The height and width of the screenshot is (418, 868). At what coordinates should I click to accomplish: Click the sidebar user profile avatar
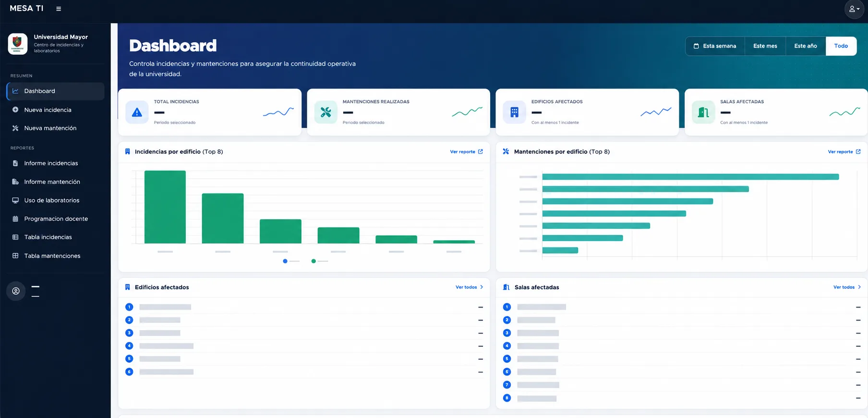16,291
